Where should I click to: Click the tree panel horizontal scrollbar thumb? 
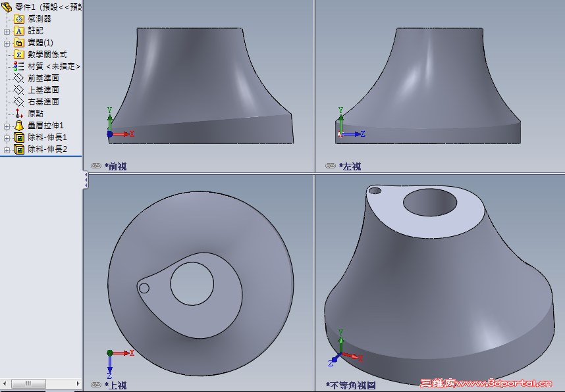[28, 383]
